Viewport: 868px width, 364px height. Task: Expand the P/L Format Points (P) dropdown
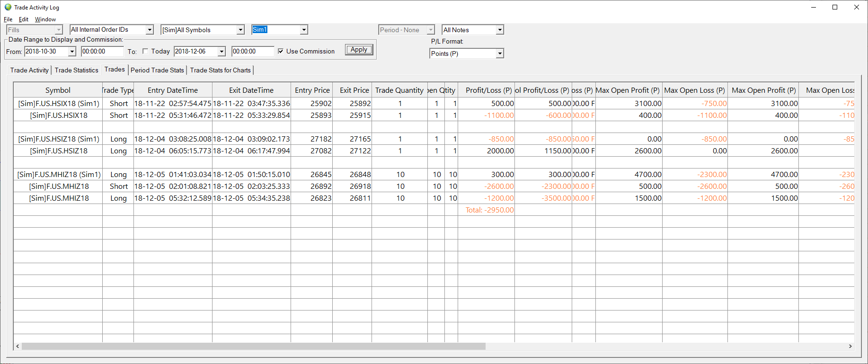tap(500, 53)
